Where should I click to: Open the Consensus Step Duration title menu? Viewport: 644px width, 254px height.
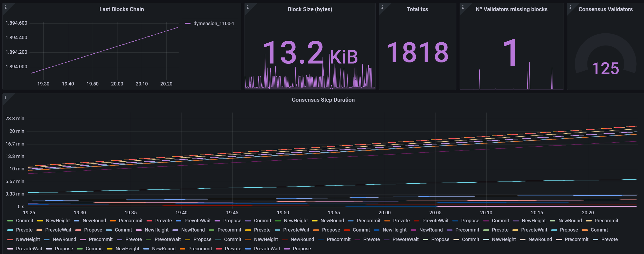[323, 100]
